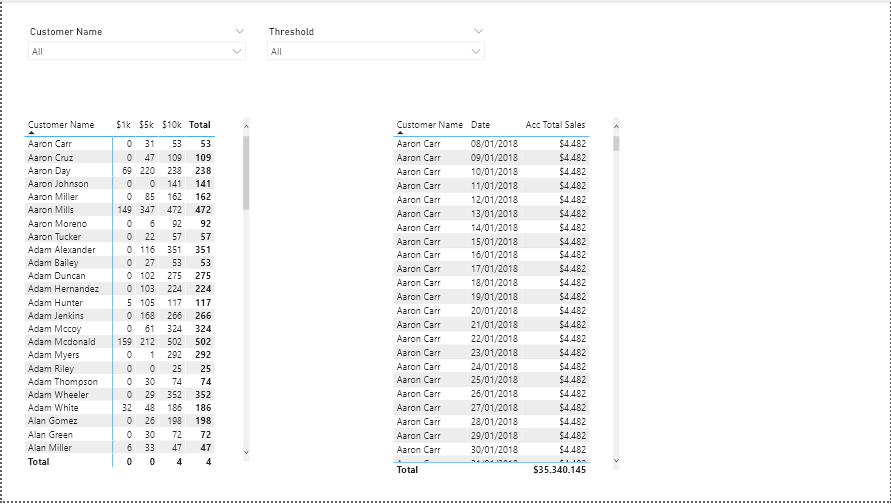Collapse the Threshold slicer header chevron
Image resolution: width=891 pixels, height=504 pixels.
[478, 31]
